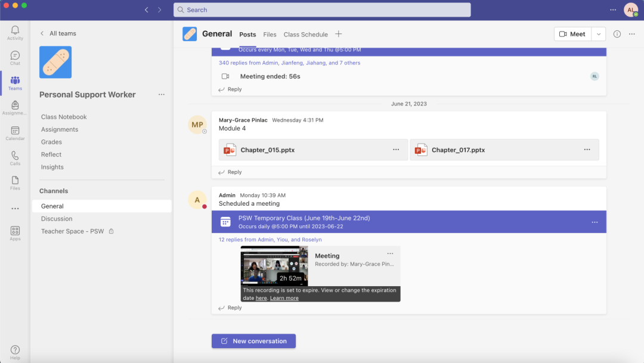Add a new tab with plus icon
The image size is (644, 363).
click(339, 34)
